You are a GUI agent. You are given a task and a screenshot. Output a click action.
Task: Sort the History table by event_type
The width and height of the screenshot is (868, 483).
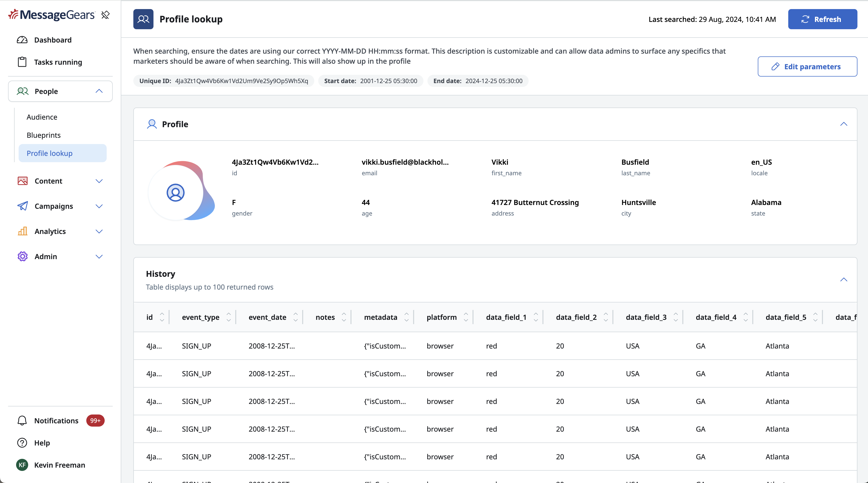[228, 317]
